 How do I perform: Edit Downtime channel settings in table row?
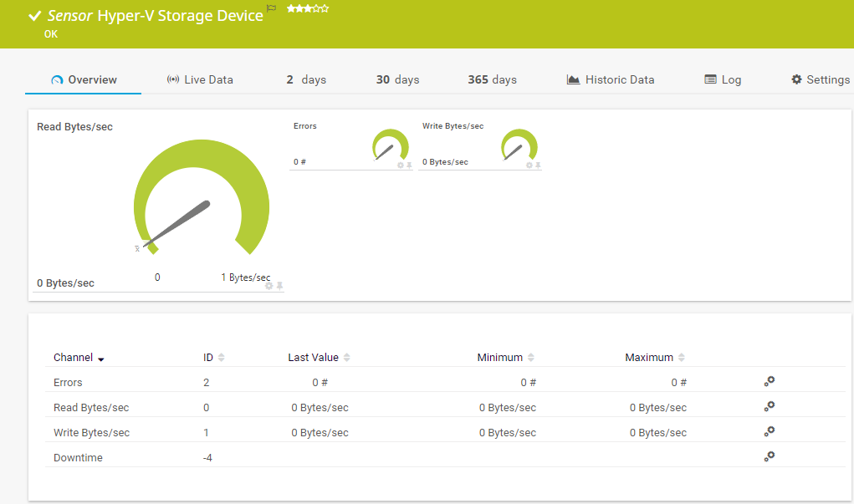769,456
